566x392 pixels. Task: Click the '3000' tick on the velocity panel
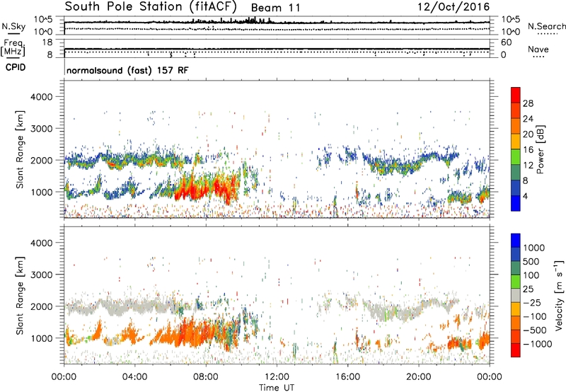tap(42, 275)
